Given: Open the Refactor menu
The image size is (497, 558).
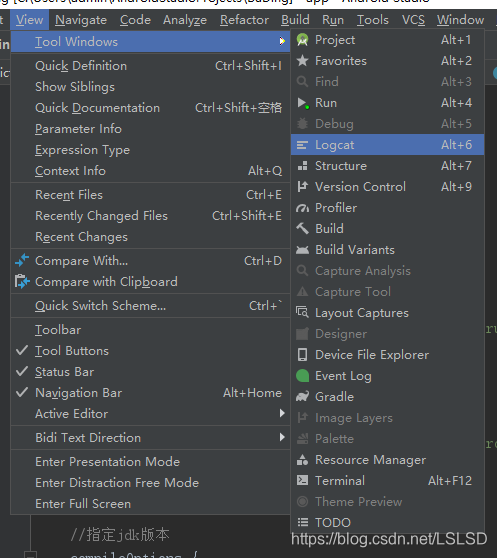Looking at the screenshot, I should coord(244,20).
